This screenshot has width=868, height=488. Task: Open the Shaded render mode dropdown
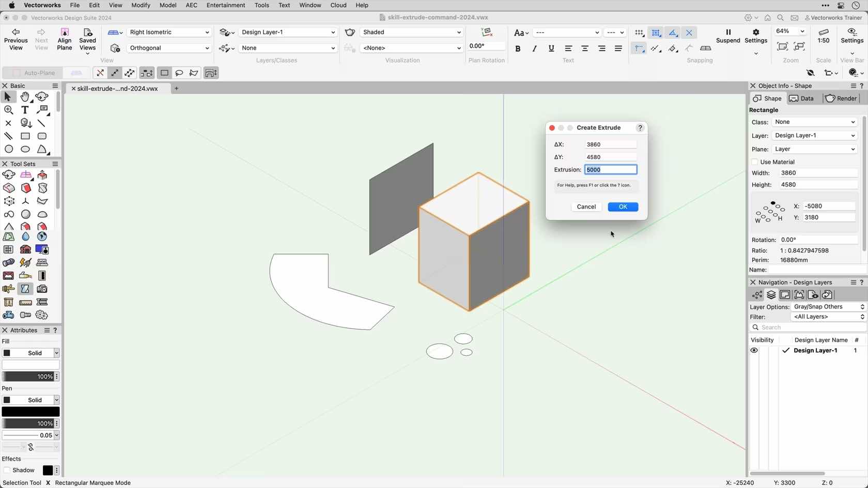(x=411, y=32)
